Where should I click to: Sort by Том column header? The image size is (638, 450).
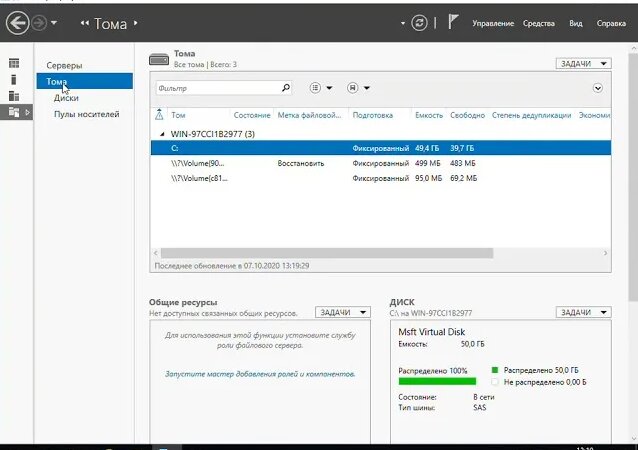pyautogui.click(x=178, y=115)
